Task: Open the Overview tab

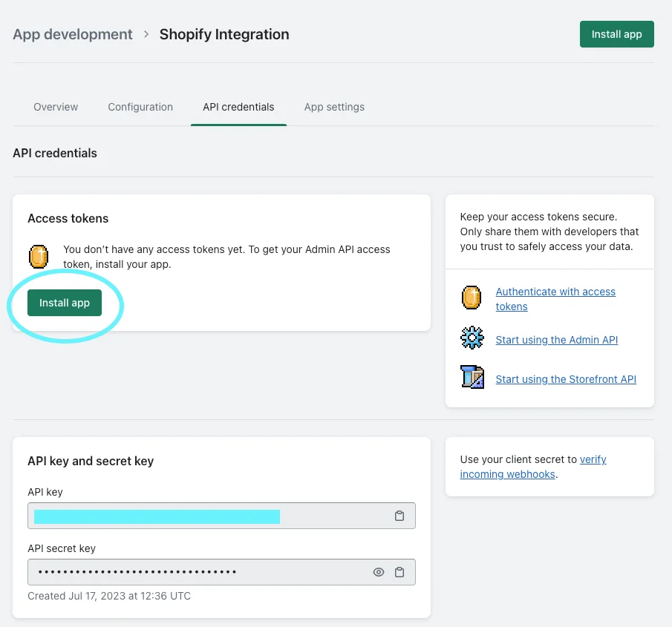Action: tap(56, 107)
